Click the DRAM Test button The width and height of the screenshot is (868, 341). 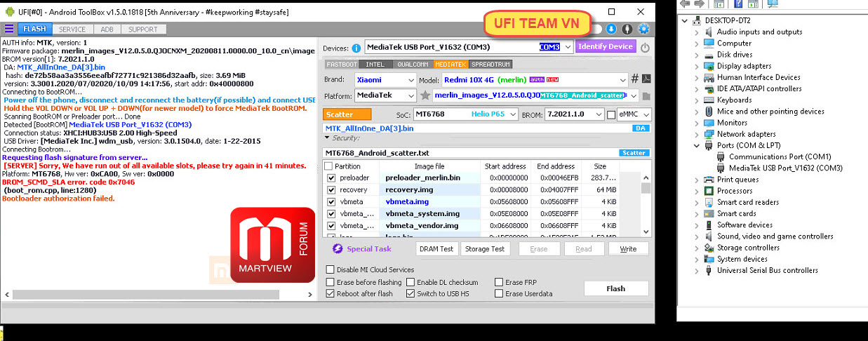pyautogui.click(x=436, y=249)
